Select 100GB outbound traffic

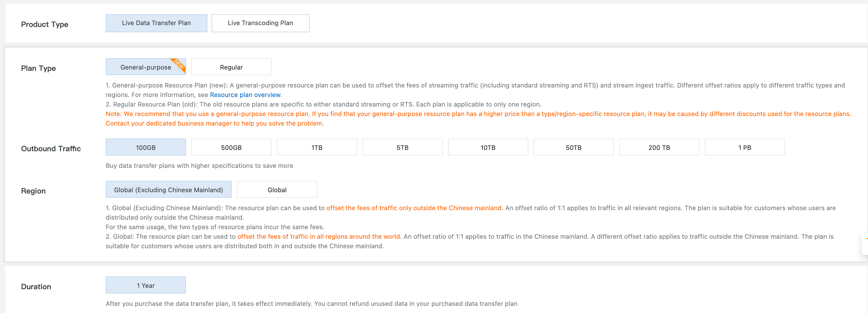(x=146, y=148)
